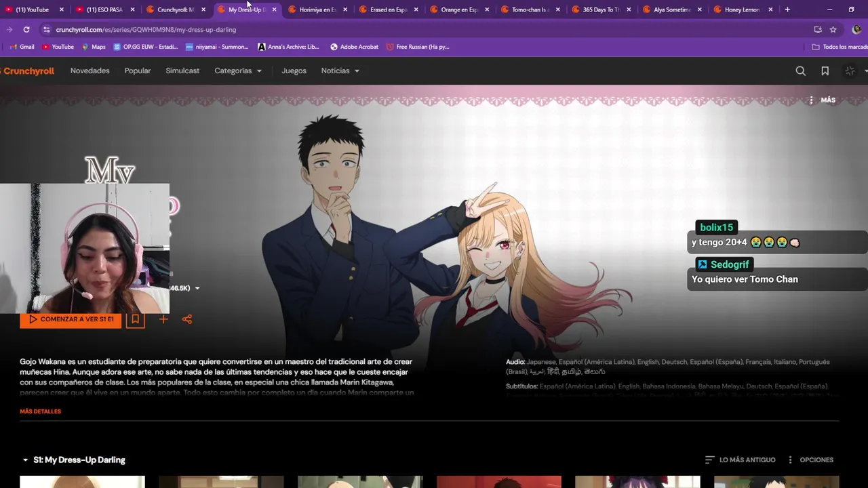Reload the page in browser
The image size is (868, 488).
(x=26, y=29)
